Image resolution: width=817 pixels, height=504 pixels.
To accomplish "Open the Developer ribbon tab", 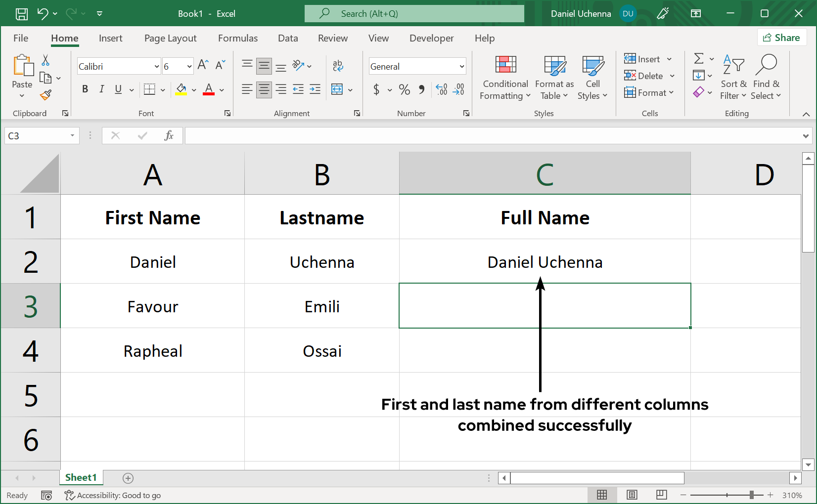I will 431,38.
